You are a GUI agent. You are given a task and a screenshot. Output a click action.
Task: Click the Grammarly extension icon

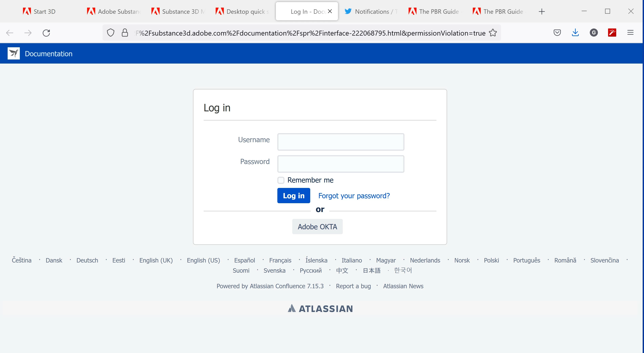click(x=594, y=33)
